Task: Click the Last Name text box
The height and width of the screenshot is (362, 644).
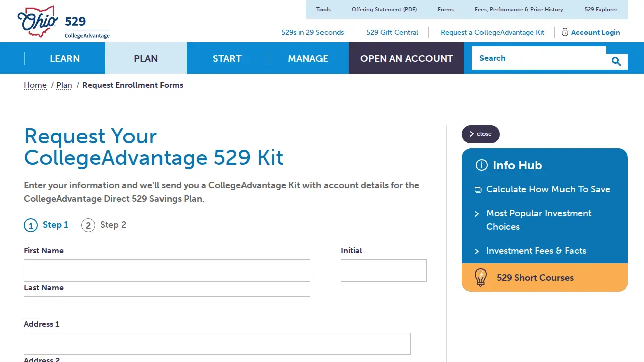Action: 167,307
